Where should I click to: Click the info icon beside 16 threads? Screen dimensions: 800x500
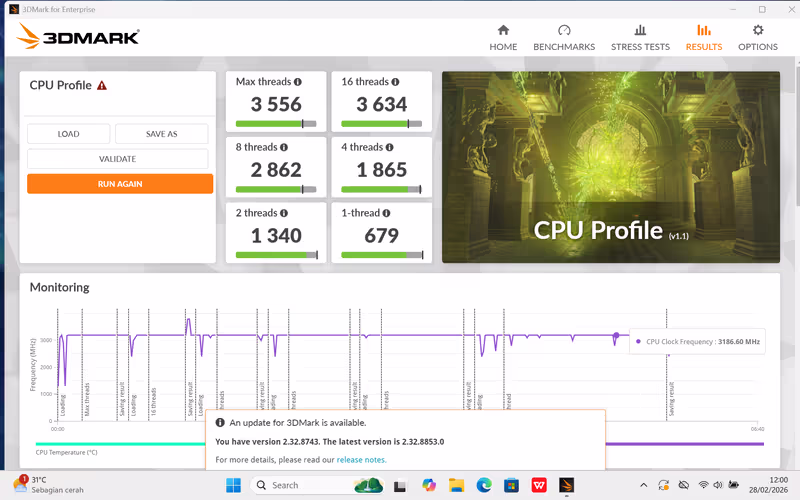pyautogui.click(x=396, y=82)
